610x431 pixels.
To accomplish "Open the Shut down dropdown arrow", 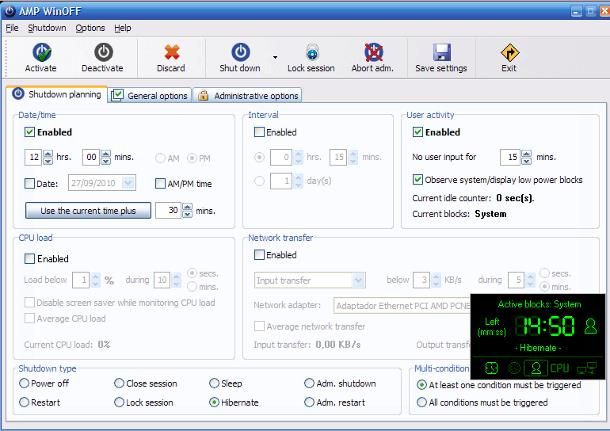I will click(275, 58).
